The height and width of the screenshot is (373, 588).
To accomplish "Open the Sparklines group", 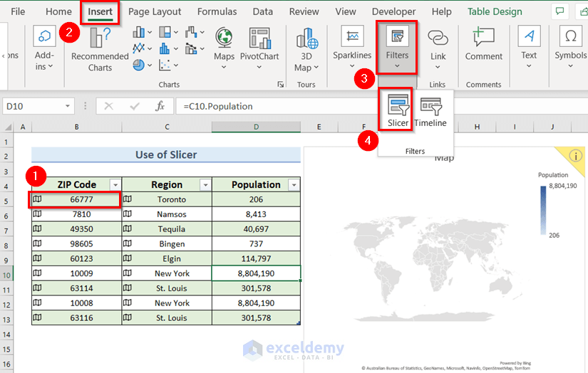I will (352, 47).
